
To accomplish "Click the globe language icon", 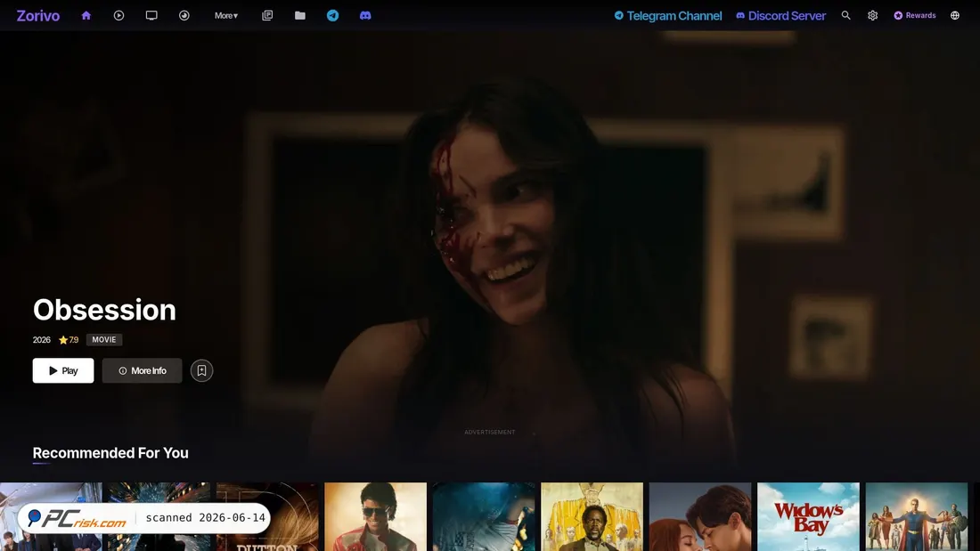I will [x=955, y=16].
